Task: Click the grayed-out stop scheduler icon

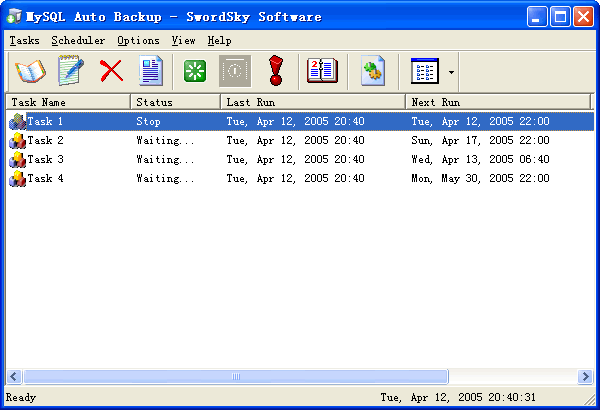Action: [x=235, y=71]
